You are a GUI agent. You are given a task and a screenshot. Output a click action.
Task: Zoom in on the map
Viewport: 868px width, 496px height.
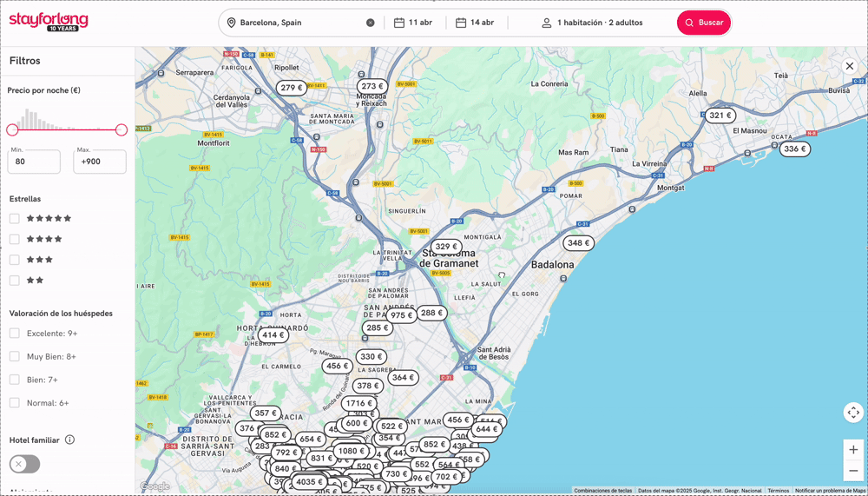point(853,450)
